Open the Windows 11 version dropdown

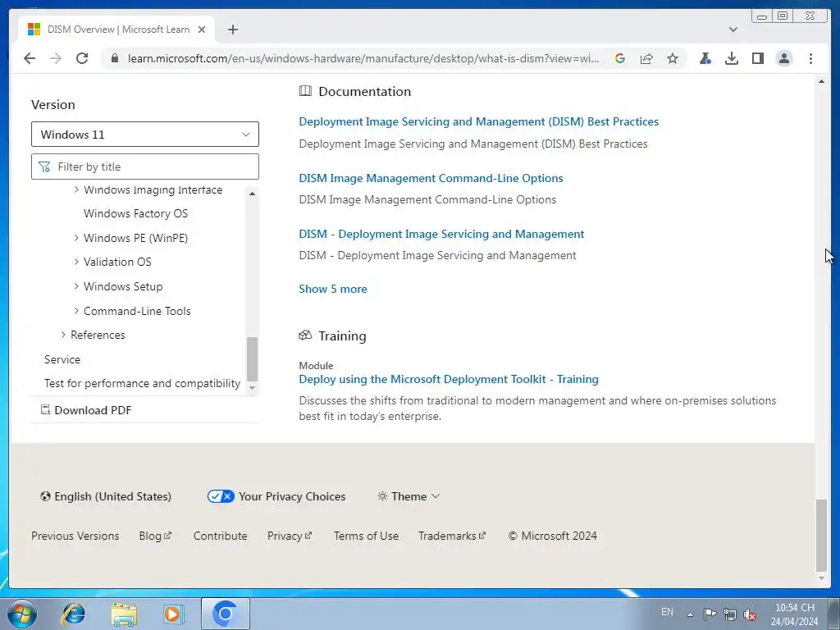pyautogui.click(x=145, y=135)
